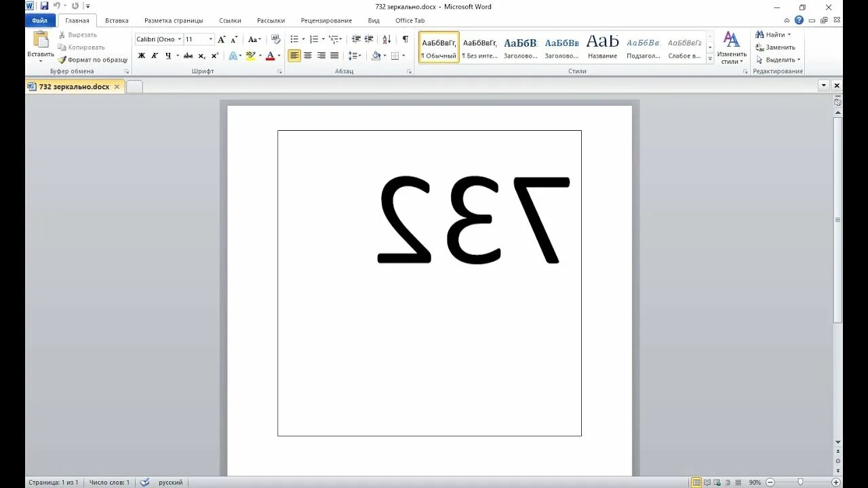Image resolution: width=868 pixels, height=488 pixels.
Task: Copy selection with Копировать
Action: (81, 47)
